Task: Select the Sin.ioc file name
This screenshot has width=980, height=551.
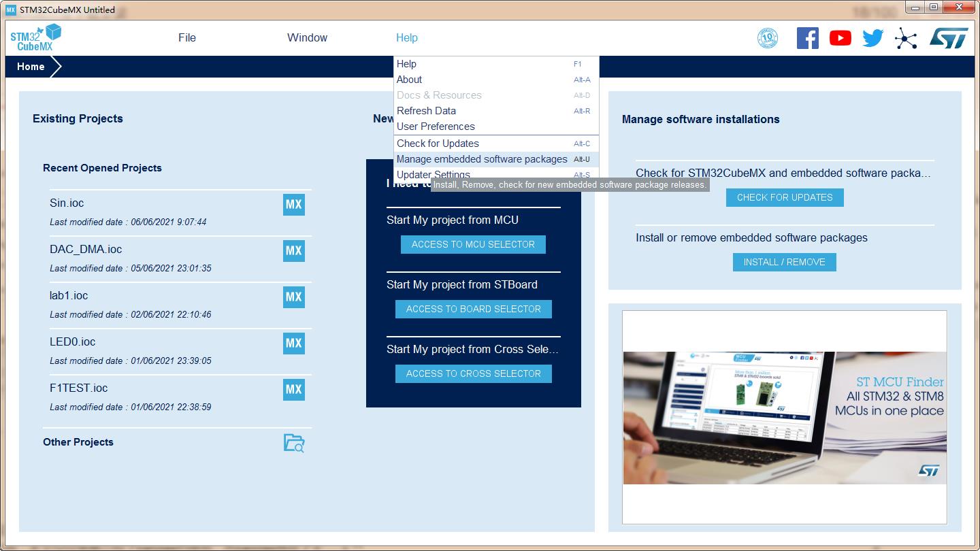Action: [x=67, y=203]
